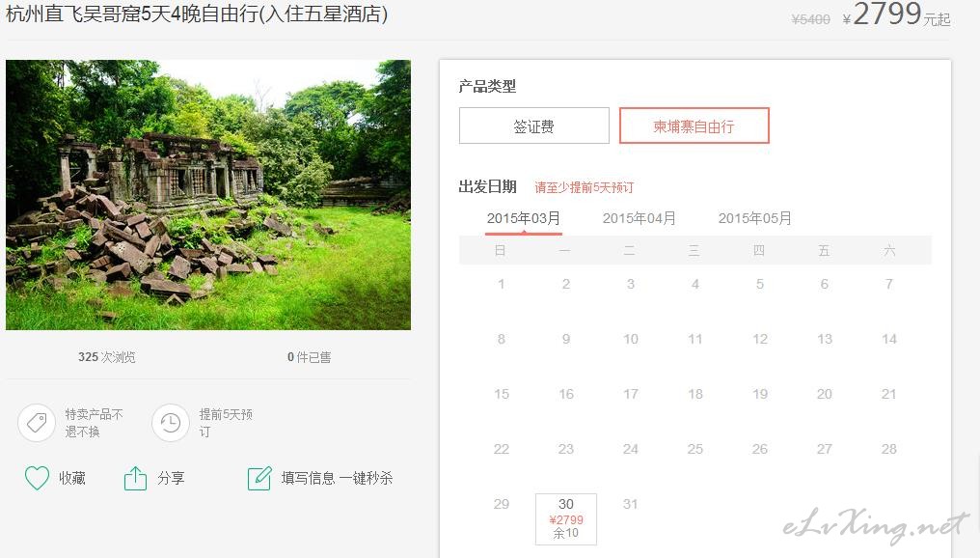The height and width of the screenshot is (558, 980).
Task: Click the 出发日期 heading
Action: (487, 187)
